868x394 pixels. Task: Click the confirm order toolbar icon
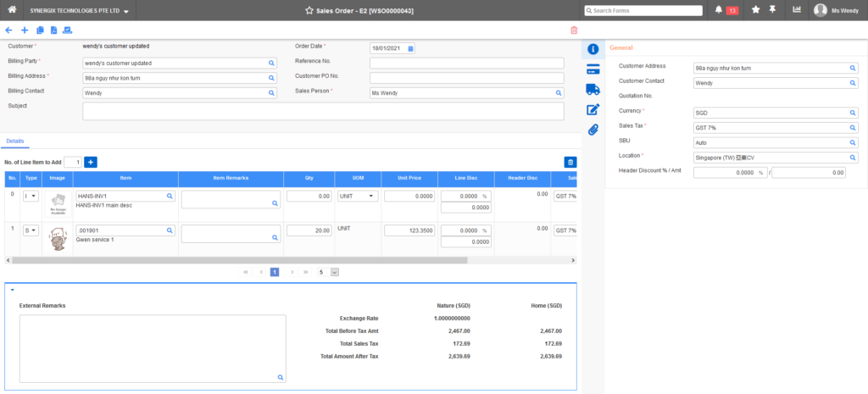point(68,31)
